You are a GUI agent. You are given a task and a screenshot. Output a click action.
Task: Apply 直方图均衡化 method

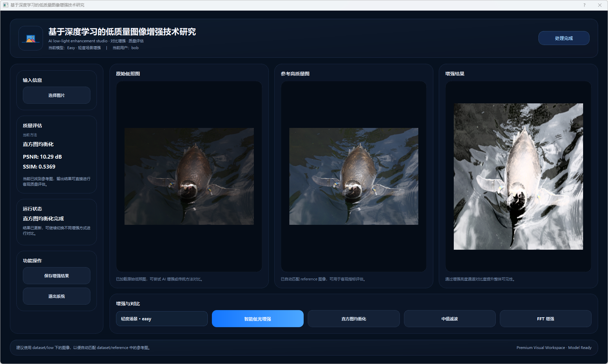coord(353,319)
